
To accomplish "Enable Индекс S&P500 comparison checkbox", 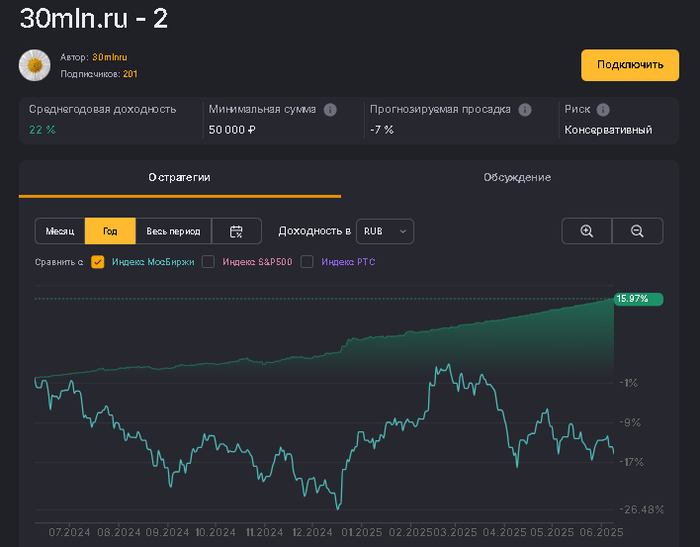I will (x=208, y=262).
